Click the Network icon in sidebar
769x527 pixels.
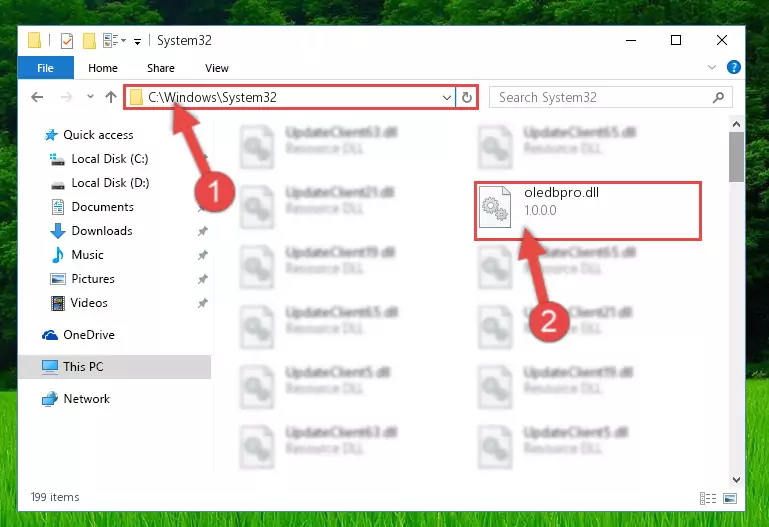pyautogui.click(x=50, y=399)
